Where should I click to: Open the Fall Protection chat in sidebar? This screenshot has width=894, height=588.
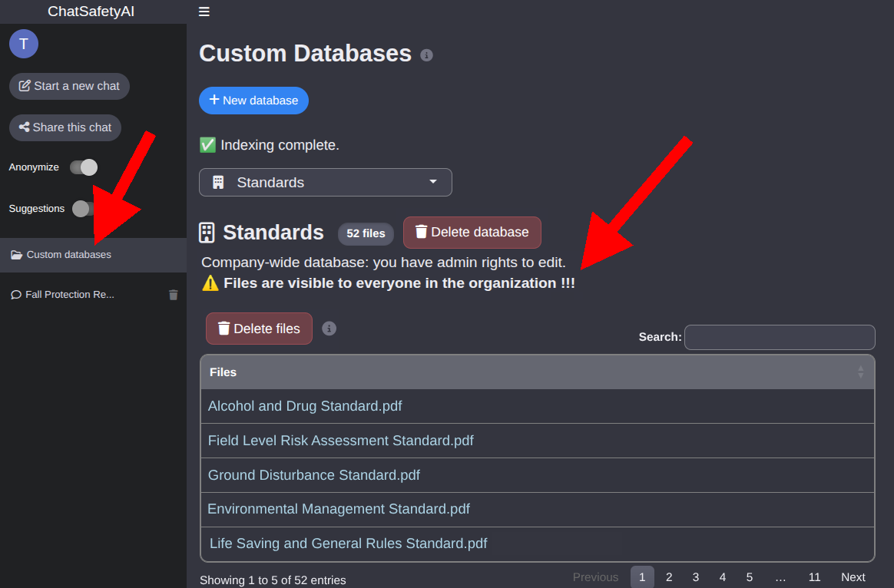pos(69,294)
